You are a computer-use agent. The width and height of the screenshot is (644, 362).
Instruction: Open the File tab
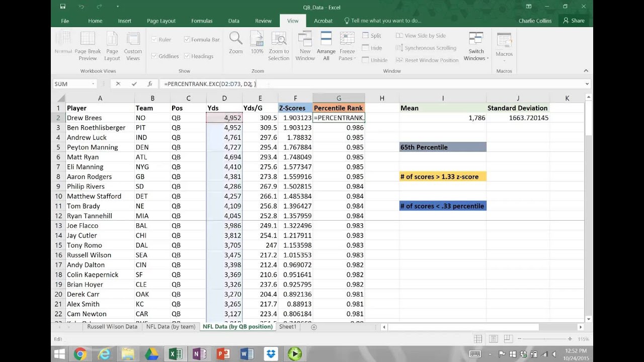[65, 21]
